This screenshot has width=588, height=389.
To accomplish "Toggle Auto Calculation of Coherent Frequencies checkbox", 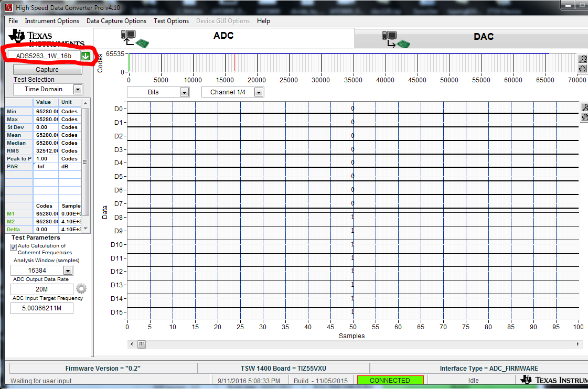I will pos(14,247).
